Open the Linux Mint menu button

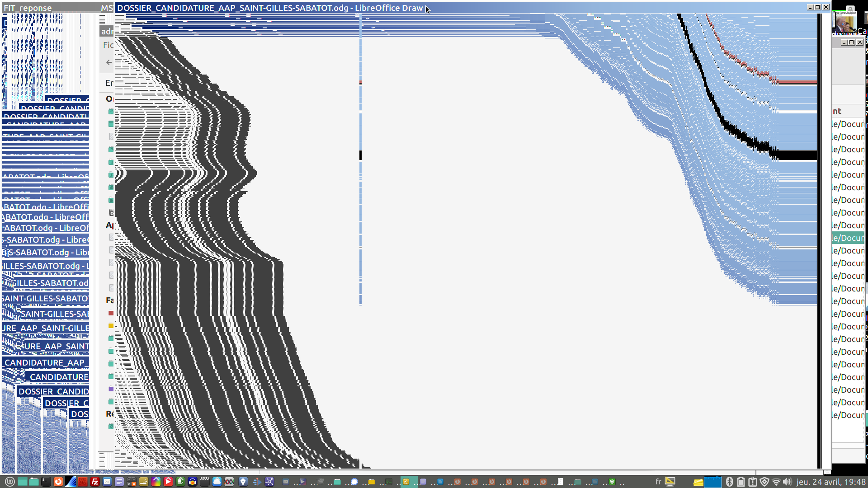click(x=10, y=482)
